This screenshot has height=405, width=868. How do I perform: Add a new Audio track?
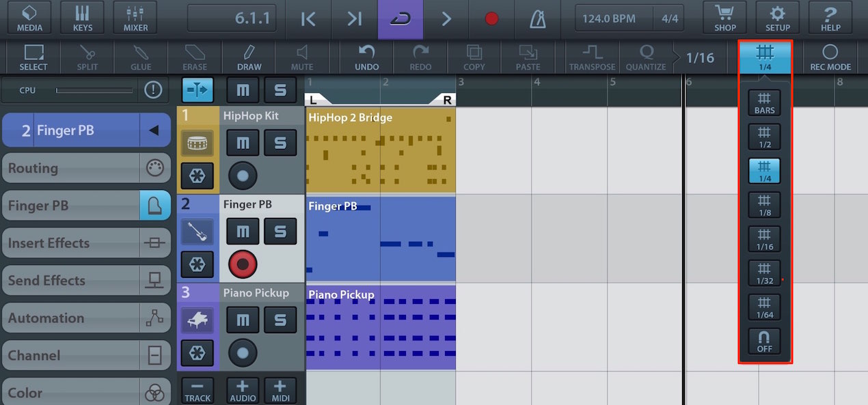tap(243, 391)
